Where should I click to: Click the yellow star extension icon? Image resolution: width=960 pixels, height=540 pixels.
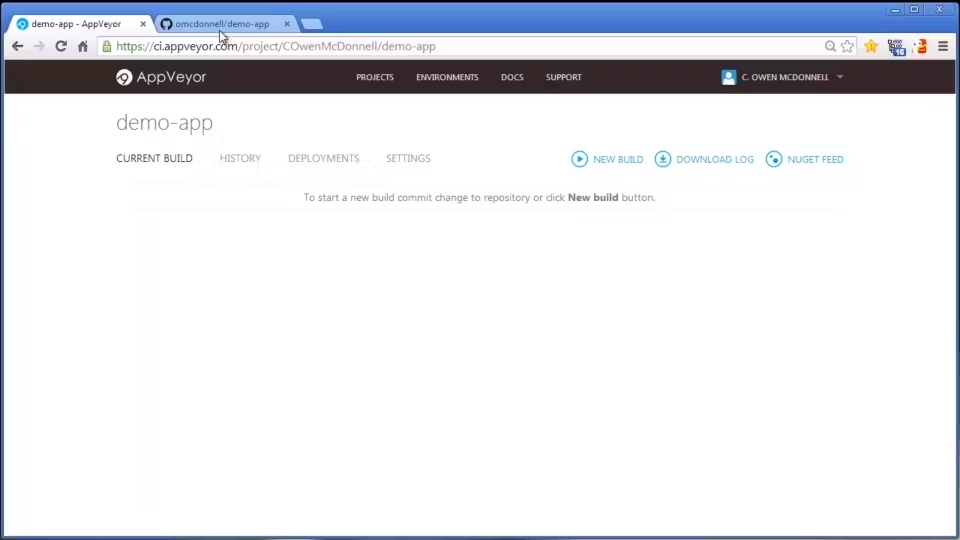click(x=871, y=46)
